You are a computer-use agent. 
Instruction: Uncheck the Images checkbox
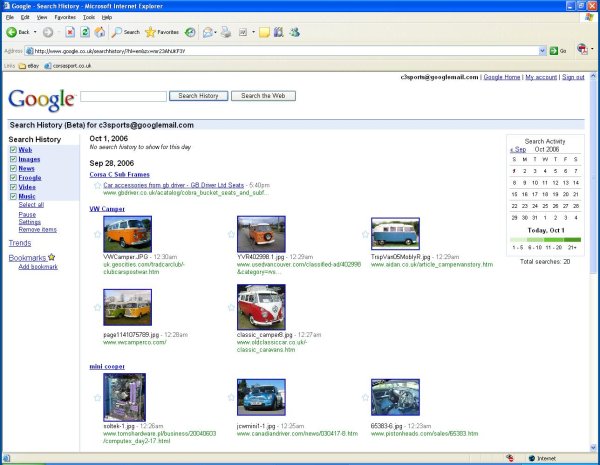pyautogui.click(x=13, y=159)
